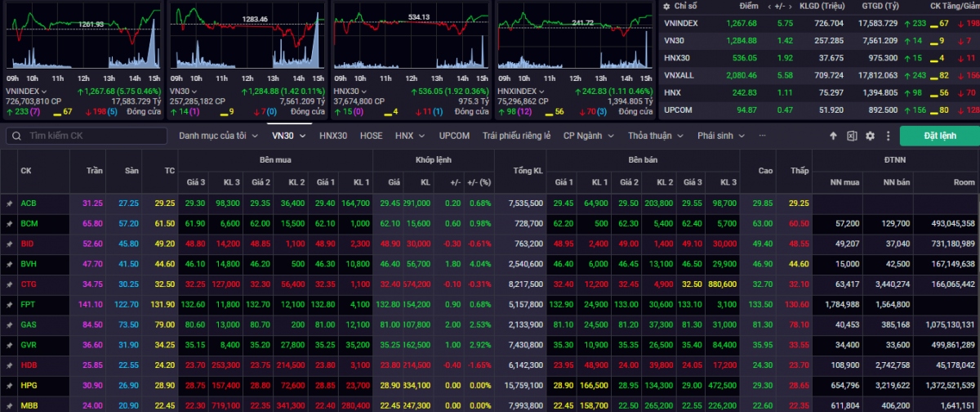Expand the HNX30 chart selector chevron
Screen dimensions: 980x412
[x=366, y=91]
